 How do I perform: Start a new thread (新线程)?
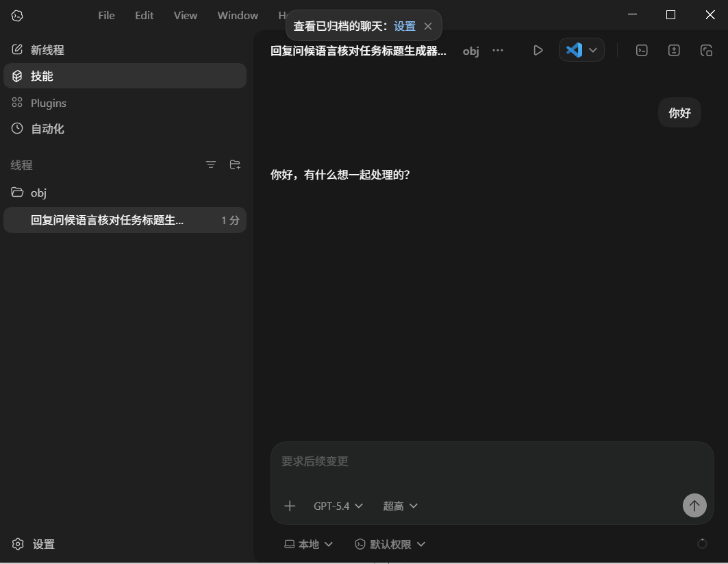tap(125, 50)
